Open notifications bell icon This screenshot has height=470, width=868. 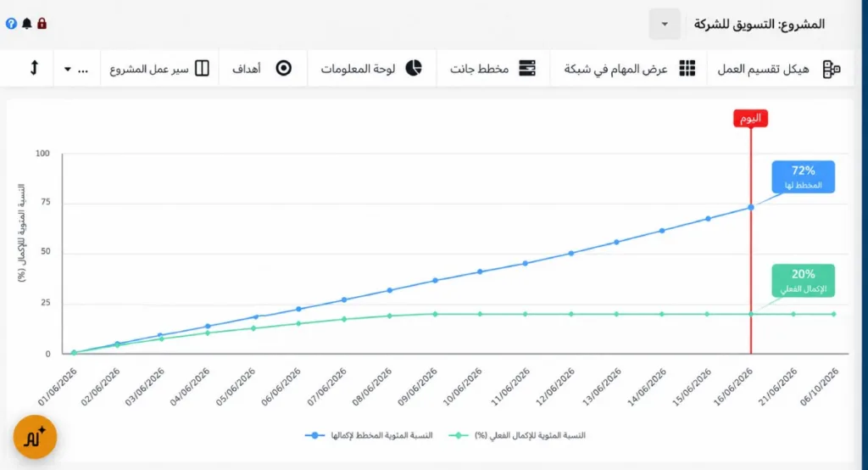[26, 24]
